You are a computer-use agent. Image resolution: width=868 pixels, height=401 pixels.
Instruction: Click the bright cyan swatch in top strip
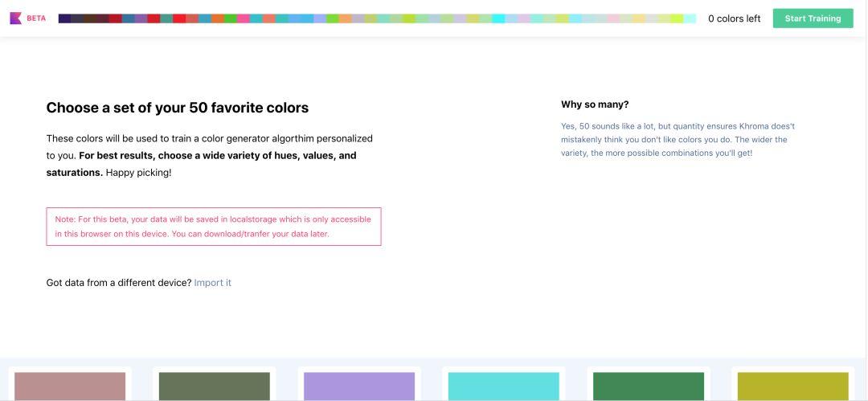[498, 18]
